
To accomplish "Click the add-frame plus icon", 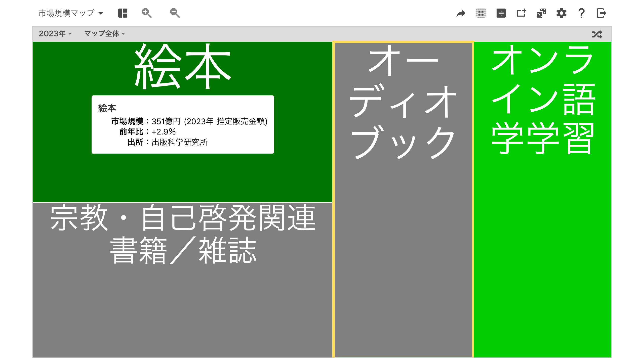I will [x=521, y=13].
